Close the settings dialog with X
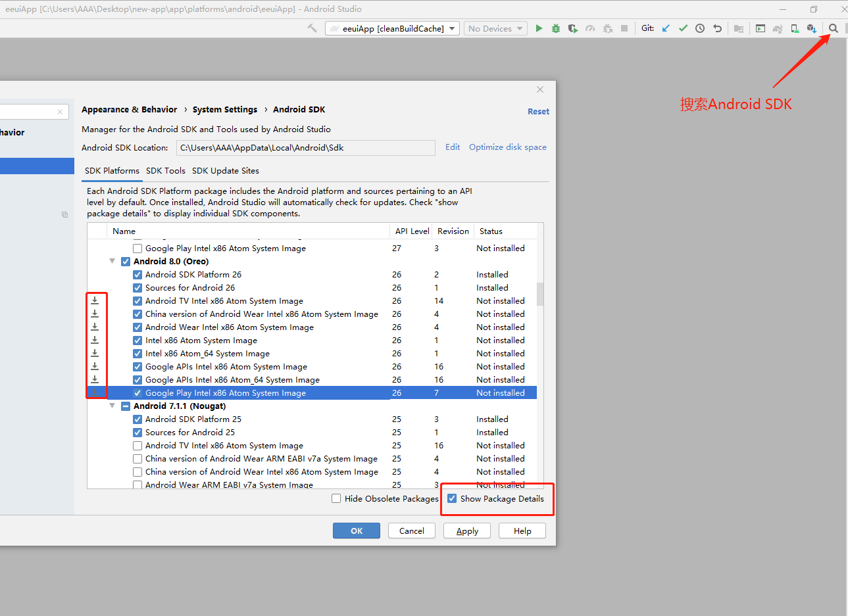848x616 pixels. point(540,89)
